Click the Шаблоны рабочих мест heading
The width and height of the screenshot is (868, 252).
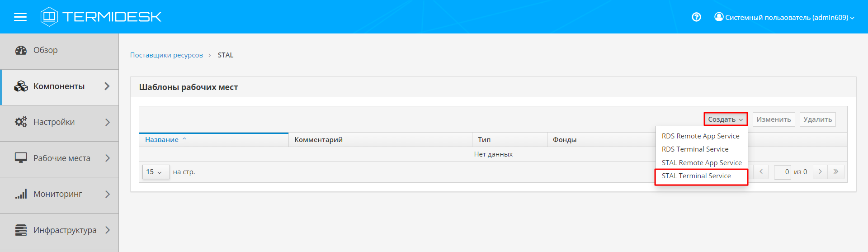pyautogui.click(x=189, y=87)
